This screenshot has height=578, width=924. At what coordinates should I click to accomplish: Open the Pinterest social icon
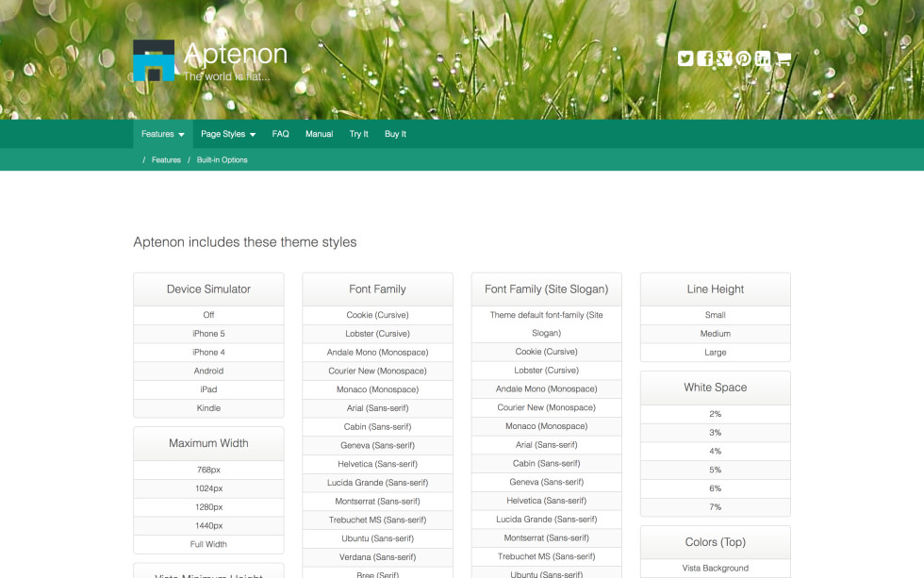[x=743, y=58]
